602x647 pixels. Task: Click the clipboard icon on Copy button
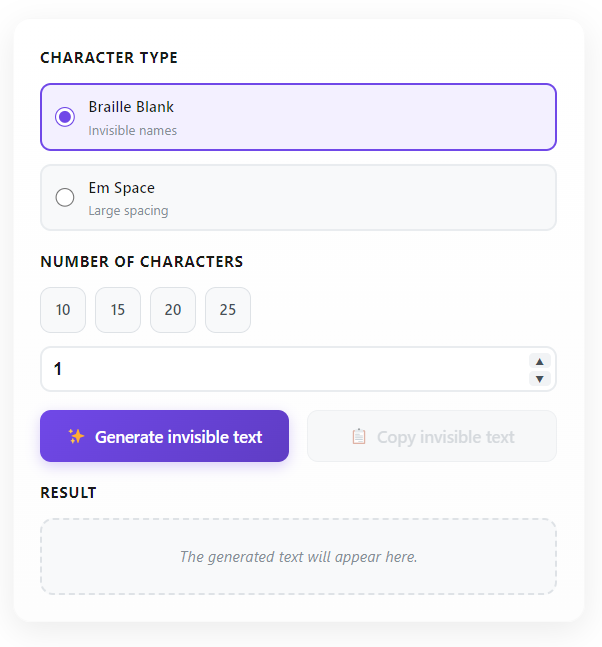(359, 437)
